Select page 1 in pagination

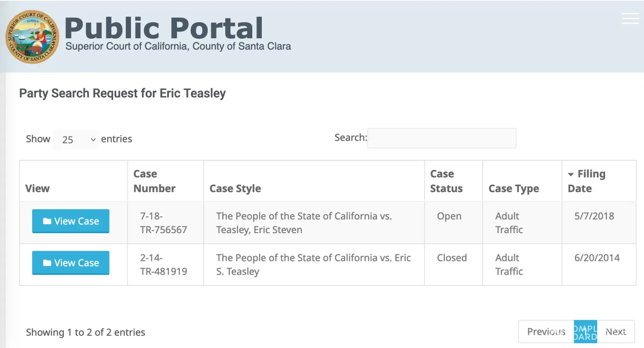pyautogui.click(x=585, y=332)
